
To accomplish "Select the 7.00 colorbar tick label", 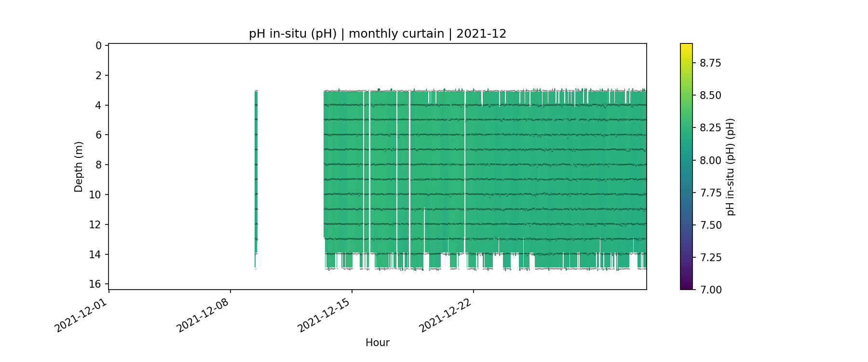I will point(710,290).
